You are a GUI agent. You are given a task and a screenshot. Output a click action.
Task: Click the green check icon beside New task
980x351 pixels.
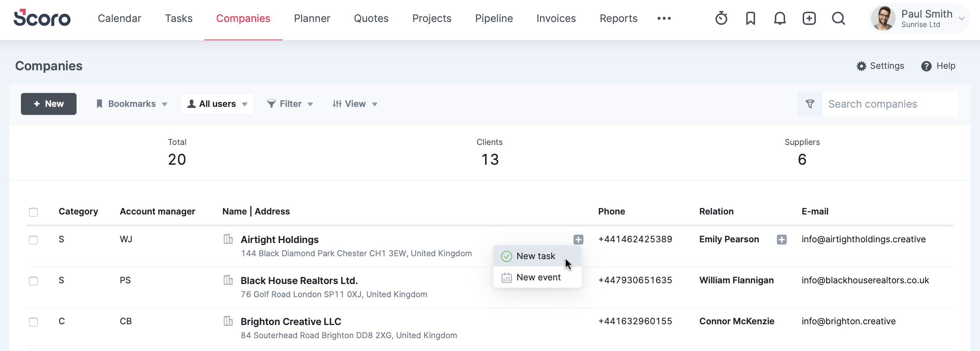pyautogui.click(x=506, y=257)
